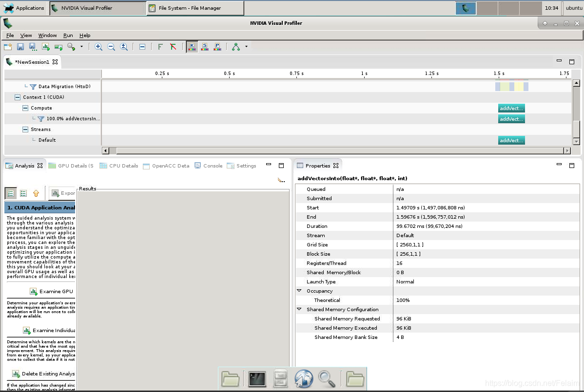Collapse the Occupancy property group

click(299, 291)
